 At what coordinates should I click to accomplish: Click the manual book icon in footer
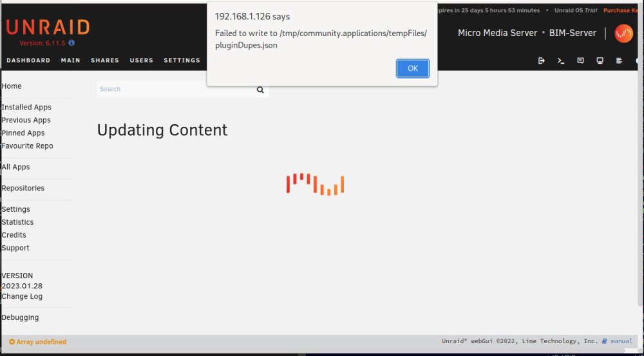(605, 341)
